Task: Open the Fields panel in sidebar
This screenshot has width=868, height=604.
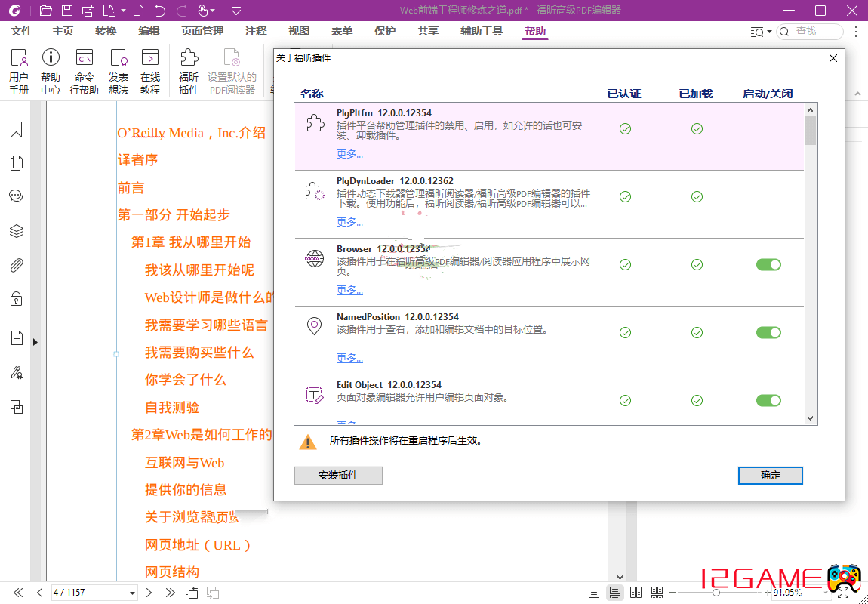Action: [x=17, y=337]
